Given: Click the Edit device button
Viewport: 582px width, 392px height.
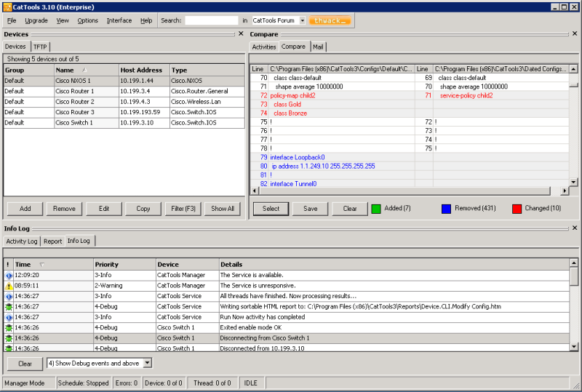Looking at the screenshot, I should pyautogui.click(x=104, y=209).
